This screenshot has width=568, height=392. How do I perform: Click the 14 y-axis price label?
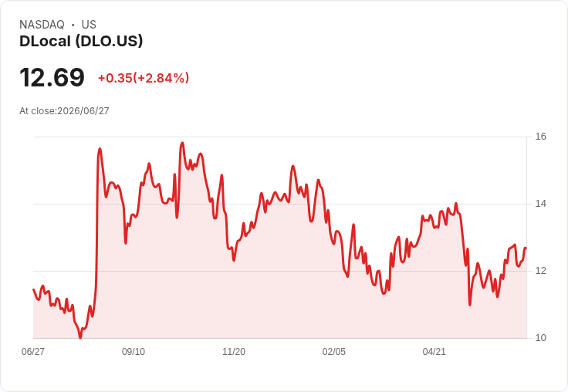tap(540, 204)
